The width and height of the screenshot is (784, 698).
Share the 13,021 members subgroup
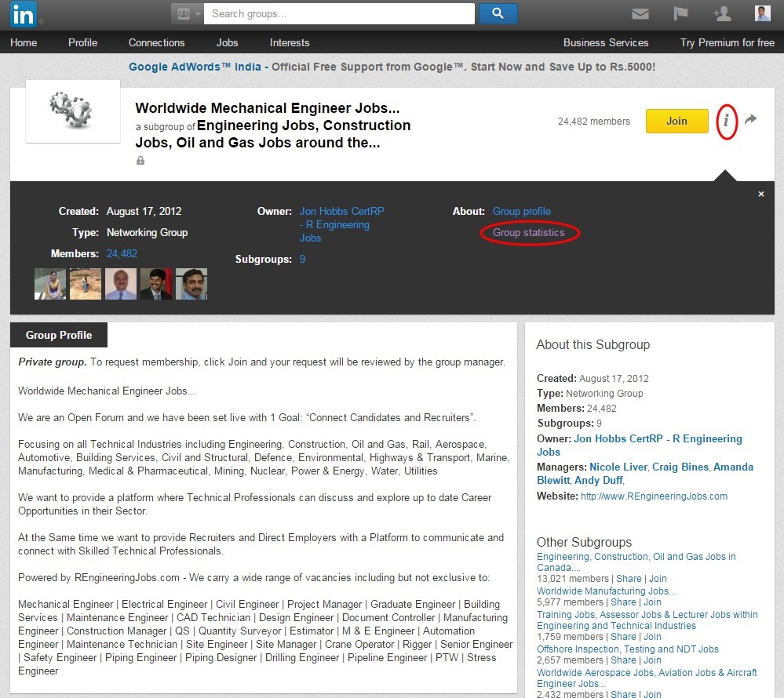(629, 579)
